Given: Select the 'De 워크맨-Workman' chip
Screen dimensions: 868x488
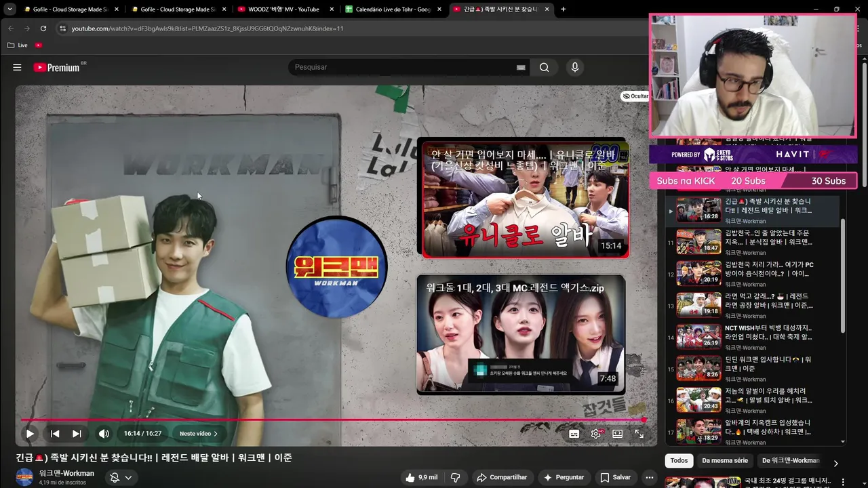Looking at the screenshot, I should [791, 461].
